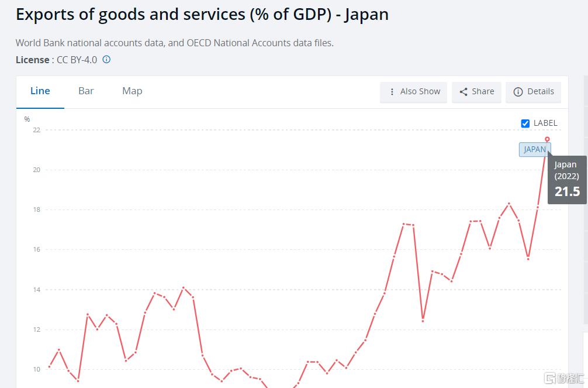Image resolution: width=588 pixels, height=388 pixels.
Task: Click the Share arrow icon
Action: pos(464,92)
